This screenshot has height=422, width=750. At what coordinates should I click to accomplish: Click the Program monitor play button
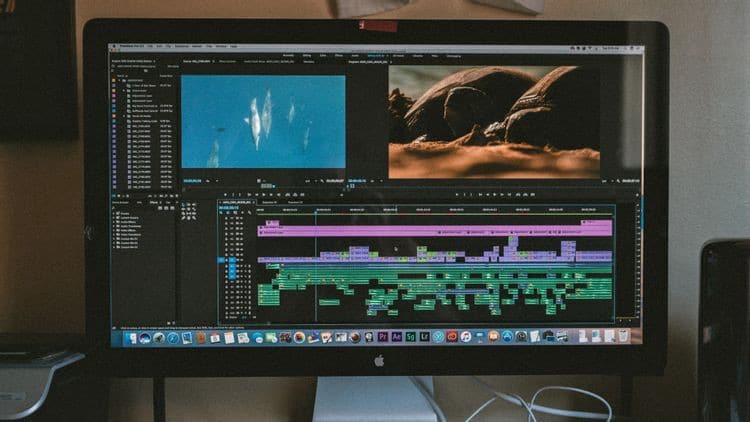click(x=495, y=194)
